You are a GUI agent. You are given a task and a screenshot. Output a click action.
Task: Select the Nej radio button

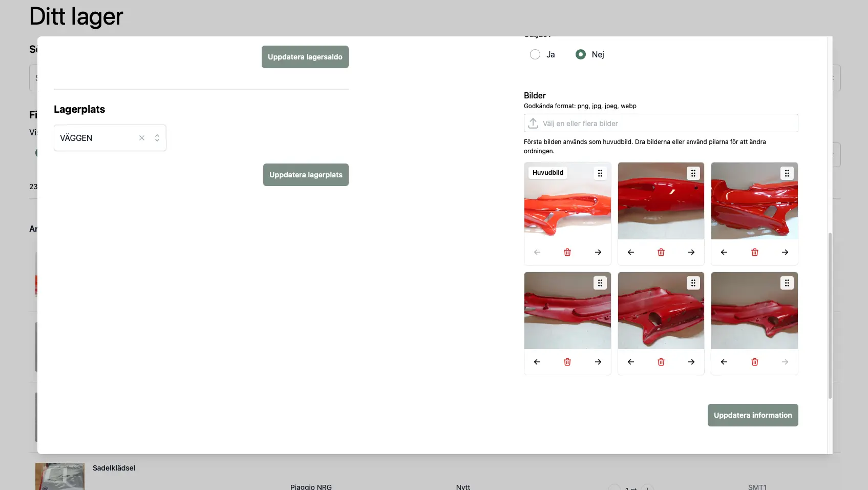click(581, 54)
